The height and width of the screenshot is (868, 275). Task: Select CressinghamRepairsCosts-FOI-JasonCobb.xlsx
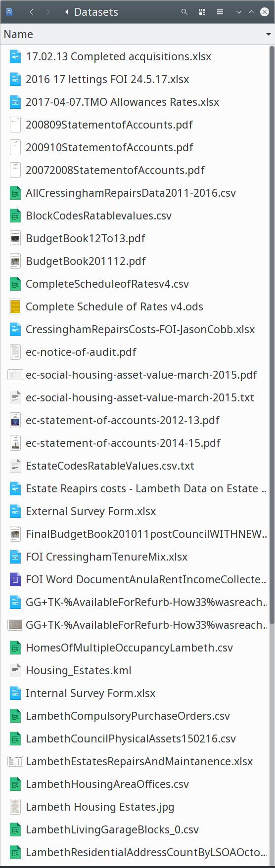(x=140, y=329)
